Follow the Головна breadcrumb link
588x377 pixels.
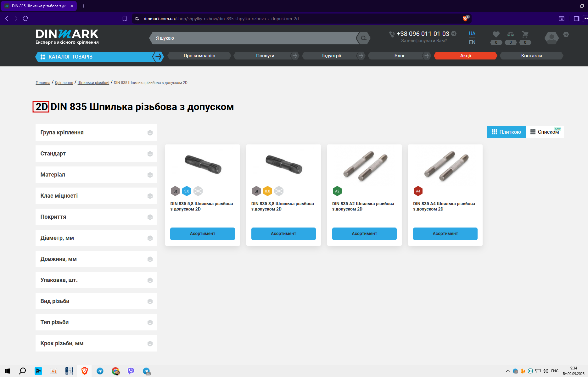pyautogui.click(x=43, y=83)
